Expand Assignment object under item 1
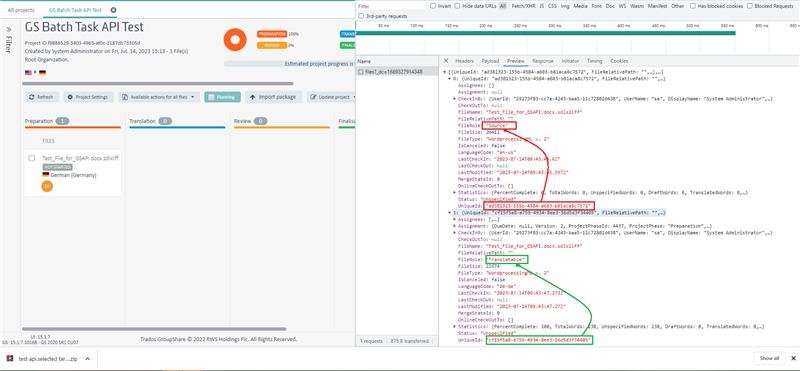Screen dimensions: 800x371 tap(454, 226)
